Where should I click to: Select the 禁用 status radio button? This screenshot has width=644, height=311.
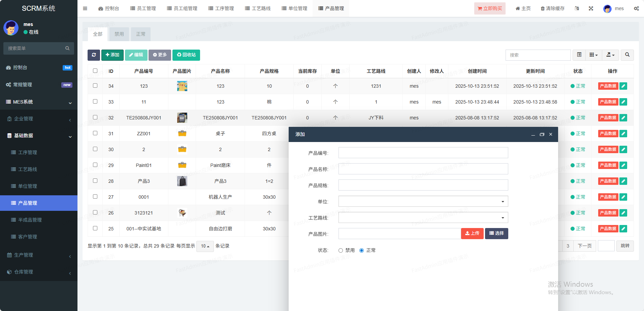341,250
